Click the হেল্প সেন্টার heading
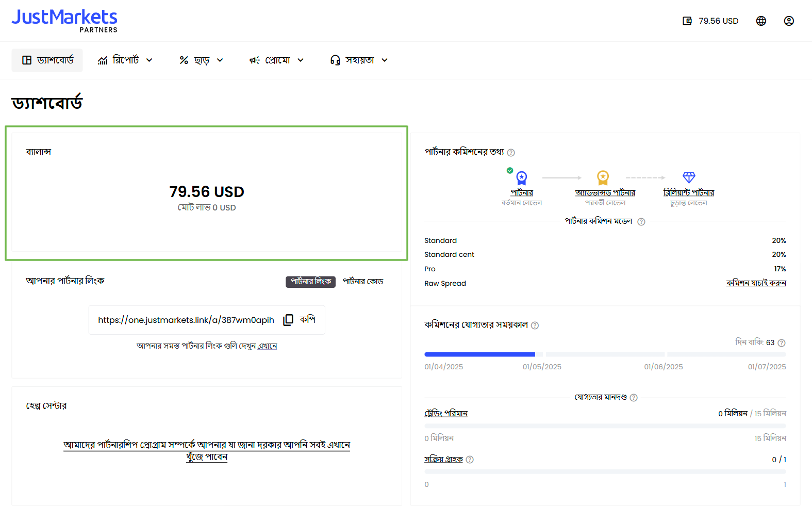The width and height of the screenshot is (812, 522). (46, 406)
